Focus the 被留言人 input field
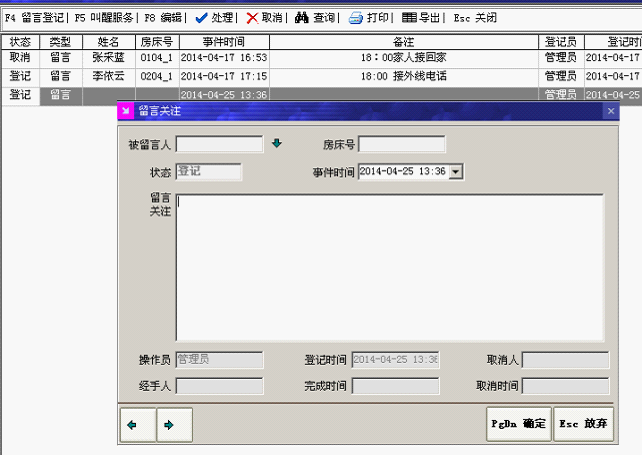Image resolution: width=643 pixels, height=456 pixels. [x=219, y=144]
